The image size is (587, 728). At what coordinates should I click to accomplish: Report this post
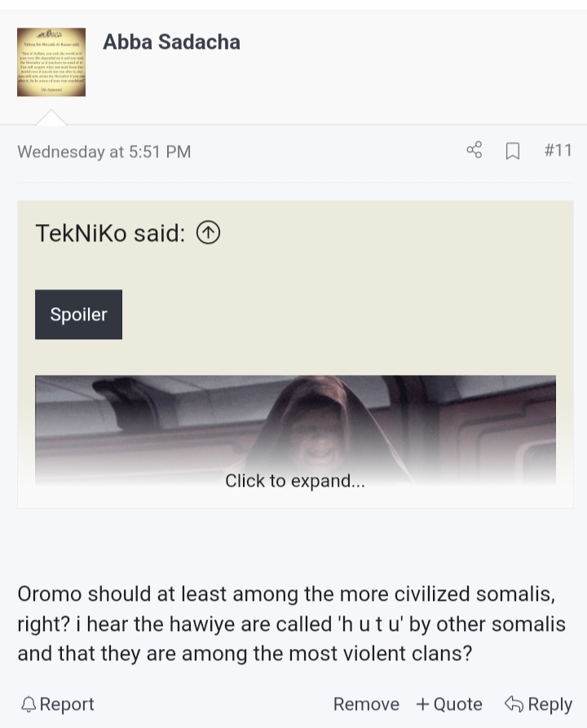pyautogui.click(x=58, y=704)
